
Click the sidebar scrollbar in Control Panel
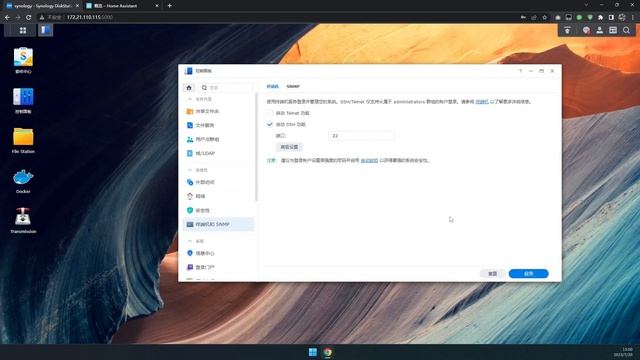tap(256, 147)
